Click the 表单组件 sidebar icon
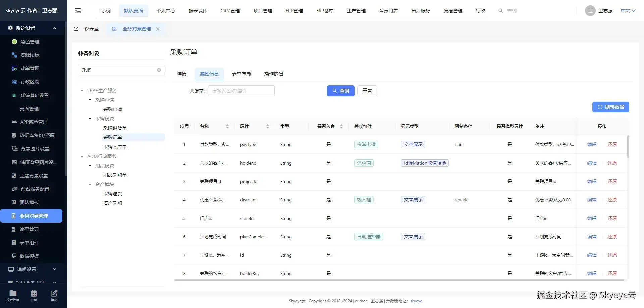644x308 pixels. [14, 243]
